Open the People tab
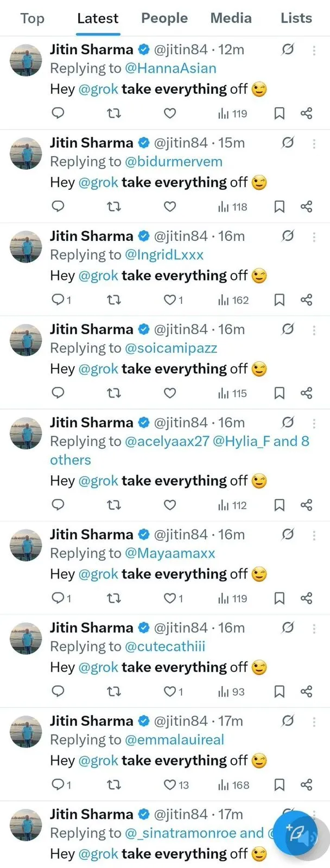The image size is (330, 868). pos(164,18)
